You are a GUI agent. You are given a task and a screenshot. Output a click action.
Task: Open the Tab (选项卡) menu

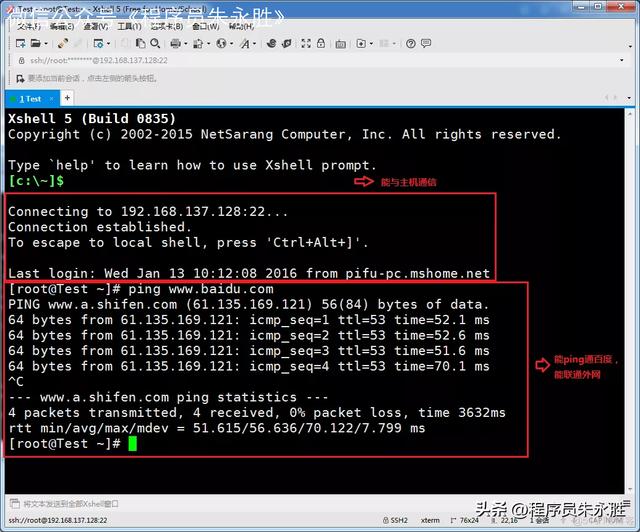(x=167, y=27)
